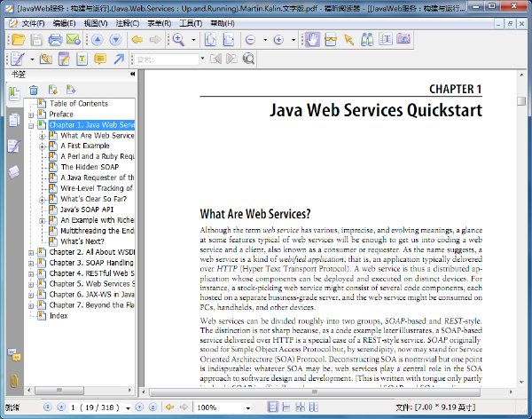Click the find next button
Image resolution: width=532 pixels, height=419 pixels.
[232, 59]
